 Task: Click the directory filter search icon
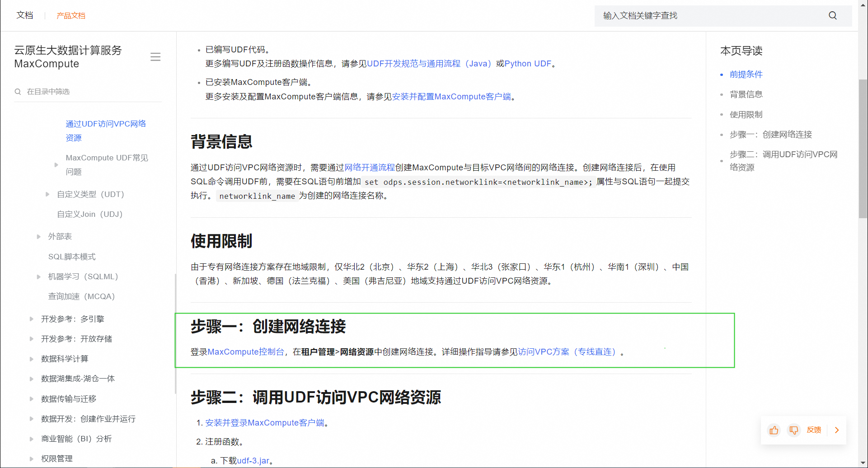coord(18,92)
